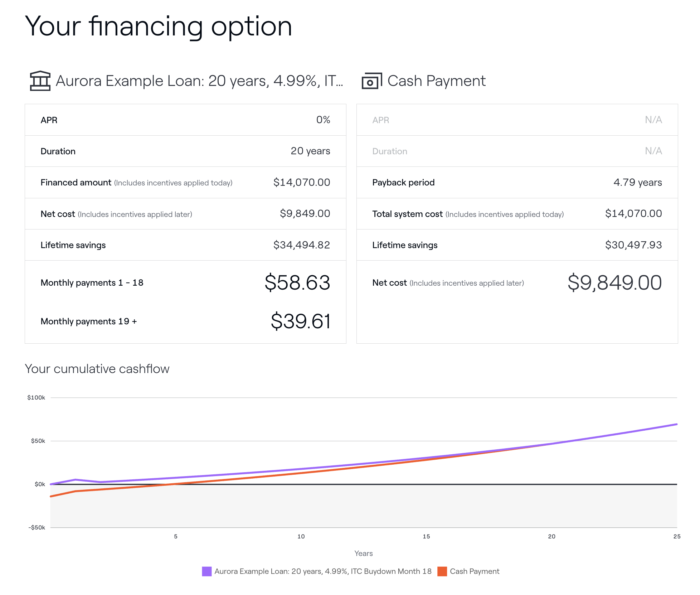
Task: Click the purple loan legend swatch
Action: pos(207,571)
